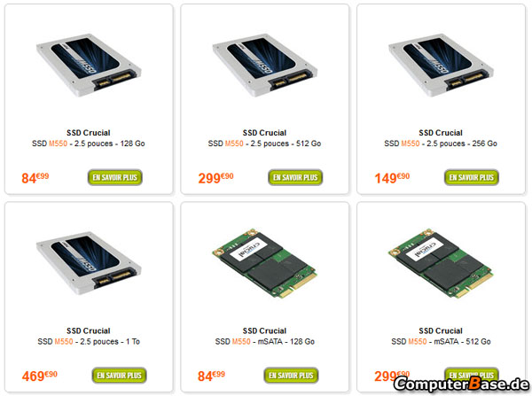Open the M550 2.5 pouces 512 Go product image
This screenshot has width=532, height=396.
click(x=264, y=65)
